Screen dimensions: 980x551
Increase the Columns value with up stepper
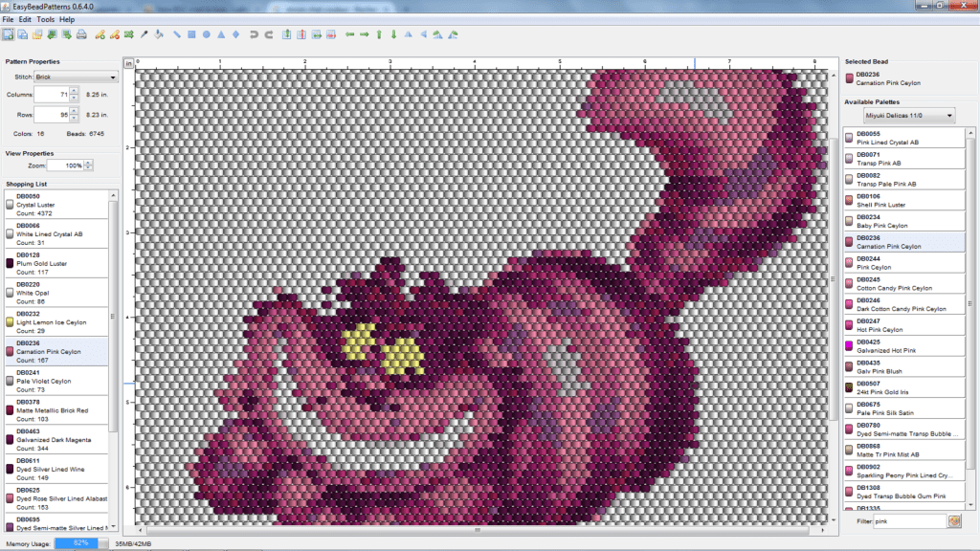[x=74, y=91]
